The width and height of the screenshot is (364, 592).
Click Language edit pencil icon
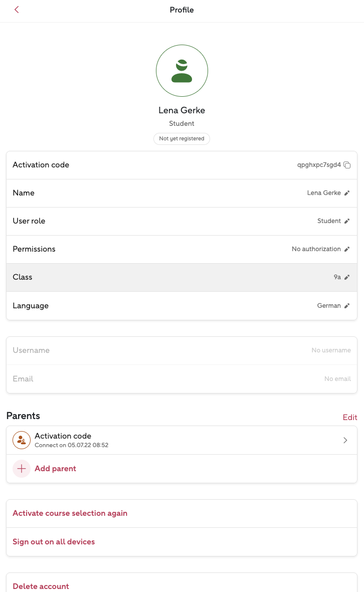347,306
